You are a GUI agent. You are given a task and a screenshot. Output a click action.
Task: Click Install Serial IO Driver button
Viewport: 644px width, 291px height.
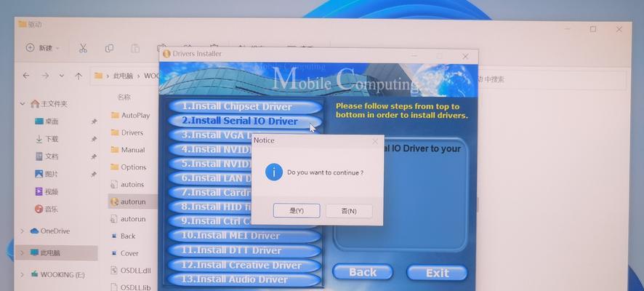(x=245, y=121)
